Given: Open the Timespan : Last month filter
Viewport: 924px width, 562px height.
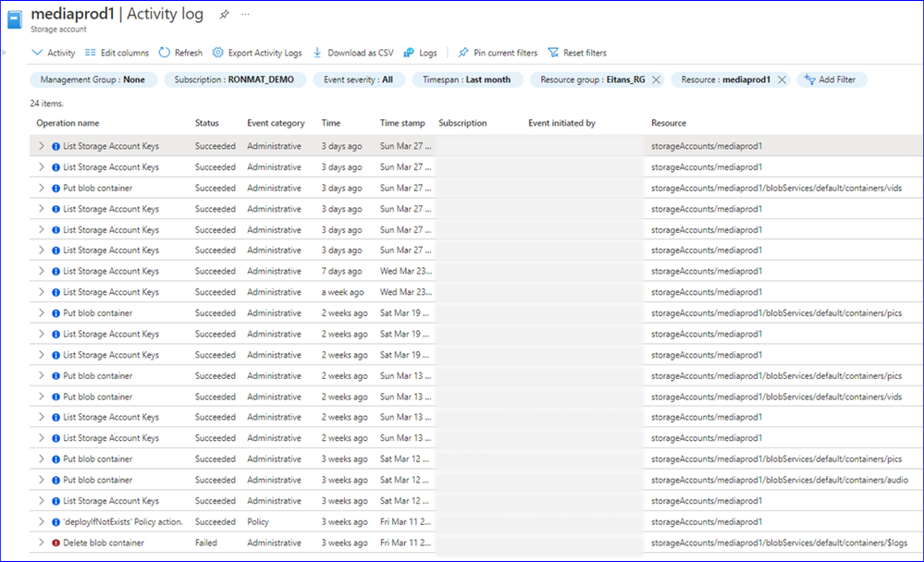Looking at the screenshot, I should (x=467, y=79).
